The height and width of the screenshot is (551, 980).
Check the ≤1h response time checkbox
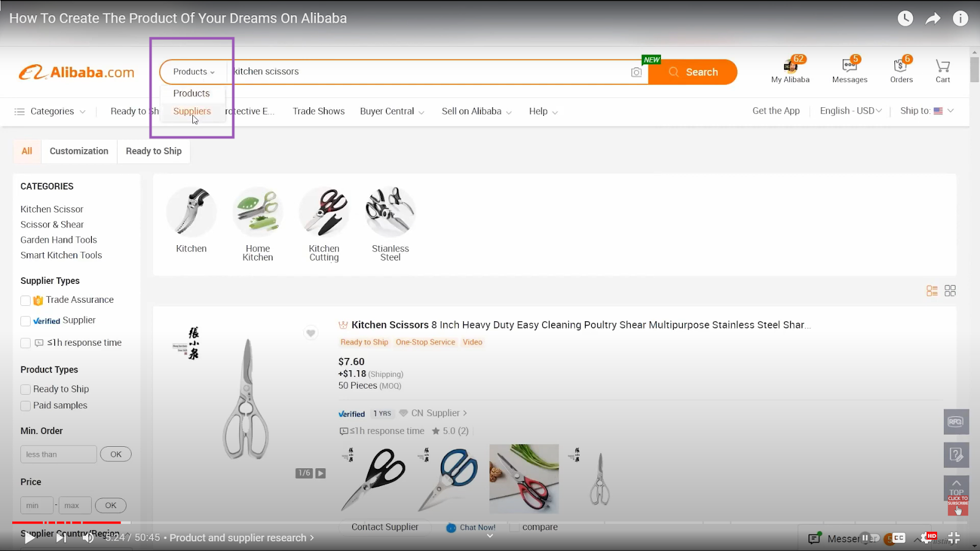tap(26, 343)
